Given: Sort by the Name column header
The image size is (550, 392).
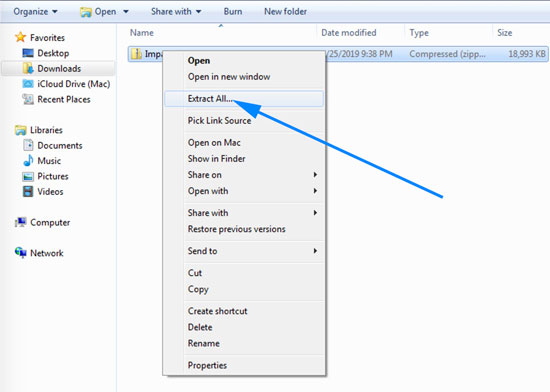Looking at the screenshot, I should click(221, 33).
